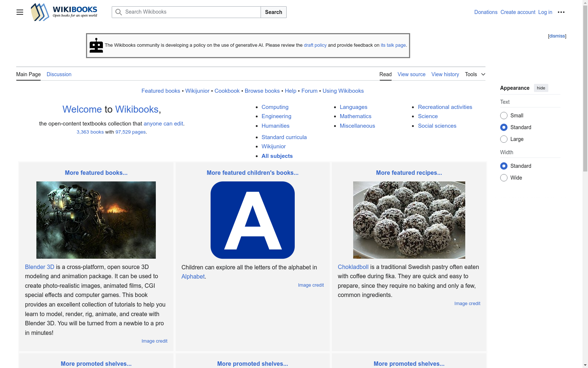Open the 3,363 books link
This screenshot has width=588, height=368.
90,132
